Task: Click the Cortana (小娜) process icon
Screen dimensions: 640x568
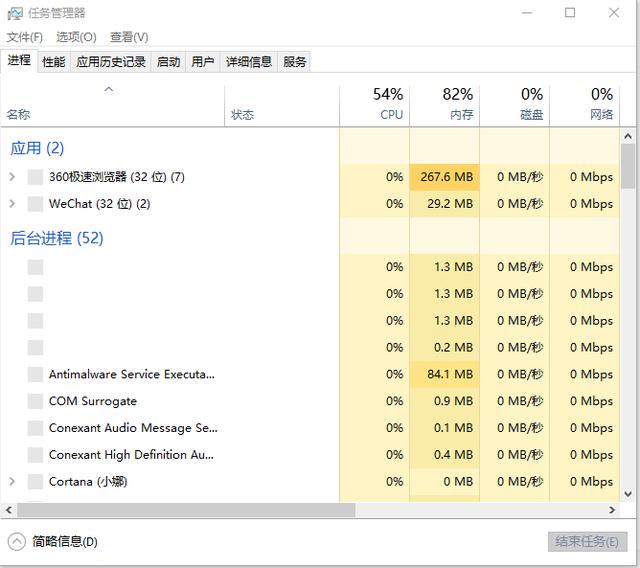Action: tap(36, 481)
